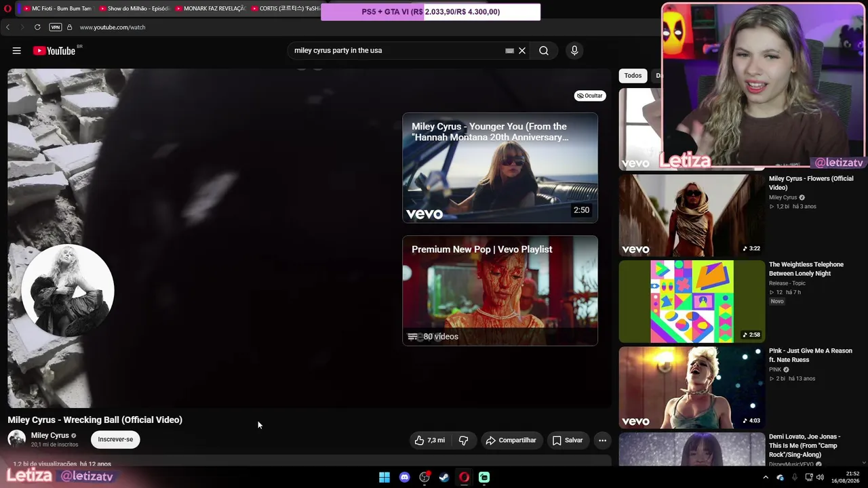Play the Flowers video thumbnail
Image resolution: width=868 pixels, height=488 pixels.
tap(692, 216)
